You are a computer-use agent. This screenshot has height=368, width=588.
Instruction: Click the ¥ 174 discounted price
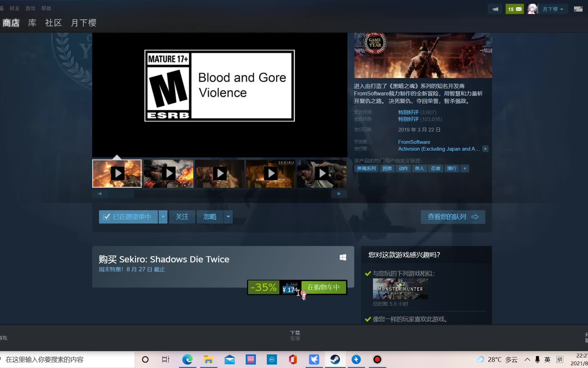(290, 290)
